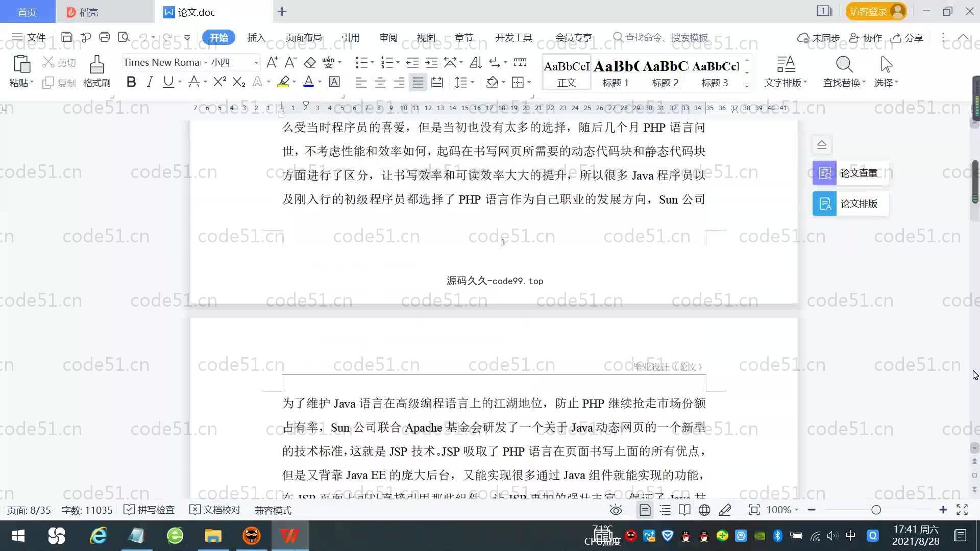The image size is (980, 551).
Task: Toggle Italic formatting
Action: (x=150, y=82)
